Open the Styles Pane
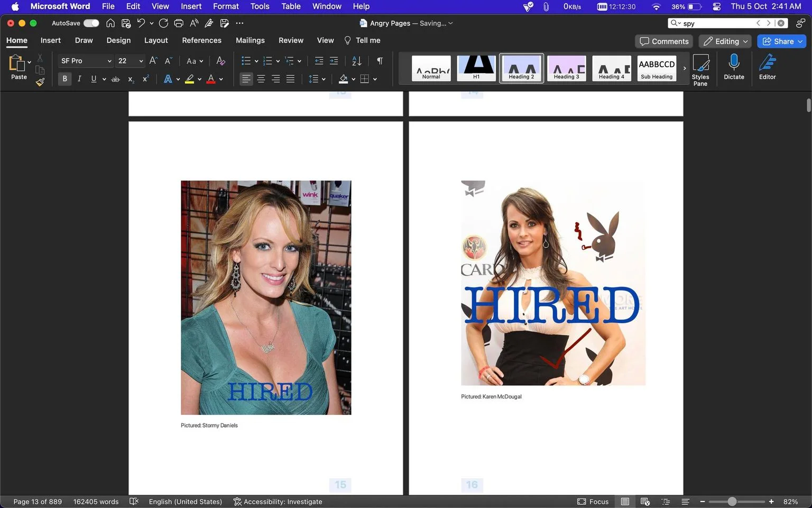 pyautogui.click(x=700, y=70)
